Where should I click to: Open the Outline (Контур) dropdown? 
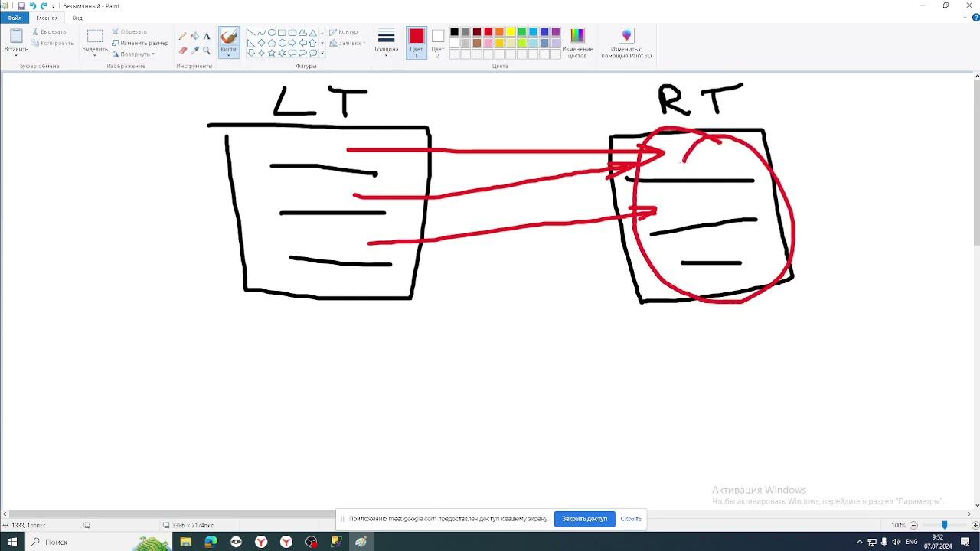[346, 32]
